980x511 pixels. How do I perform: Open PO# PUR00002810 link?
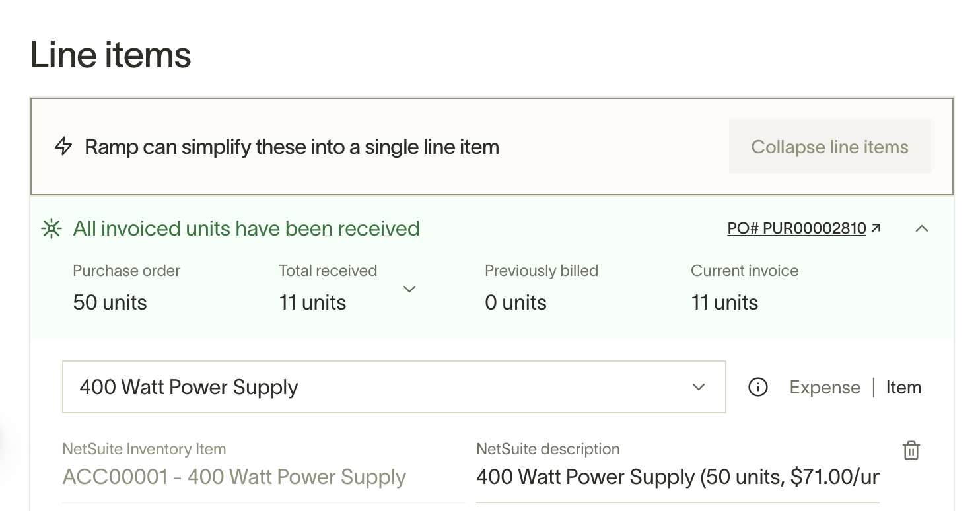[x=796, y=228]
